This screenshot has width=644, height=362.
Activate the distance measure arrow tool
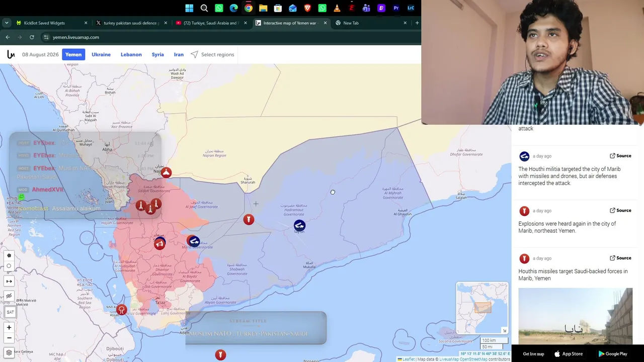(x=9, y=281)
